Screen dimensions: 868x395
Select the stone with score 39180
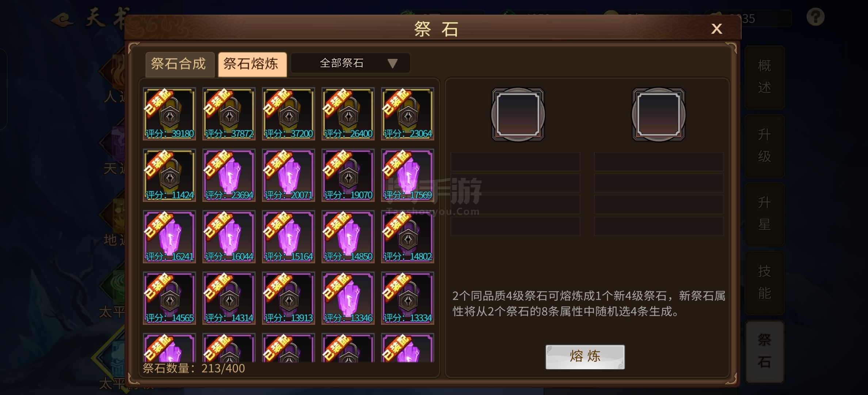point(169,114)
